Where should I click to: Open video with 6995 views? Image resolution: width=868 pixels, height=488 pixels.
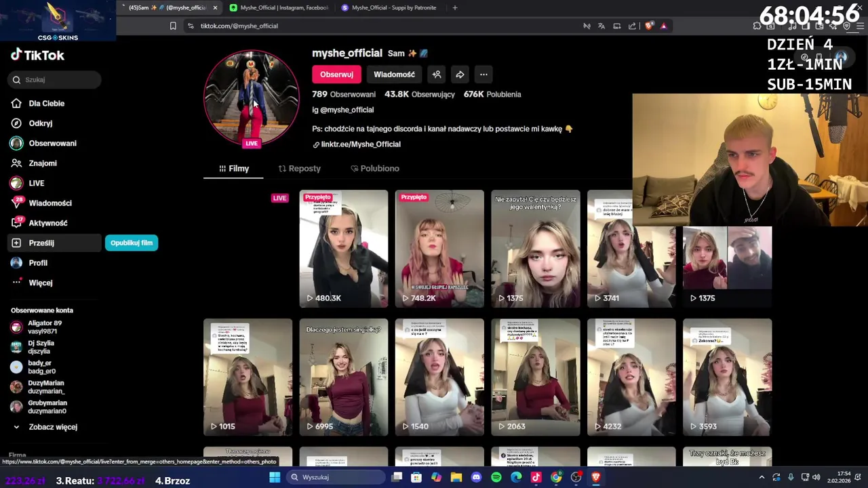click(x=344, y=377)
